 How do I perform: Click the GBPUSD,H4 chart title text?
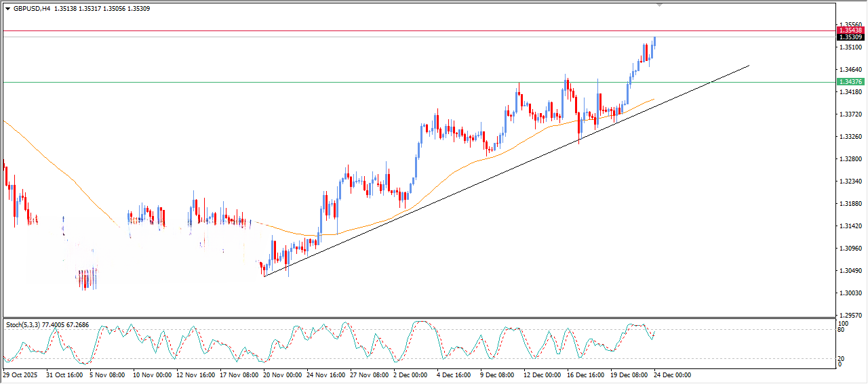point(32,9)
